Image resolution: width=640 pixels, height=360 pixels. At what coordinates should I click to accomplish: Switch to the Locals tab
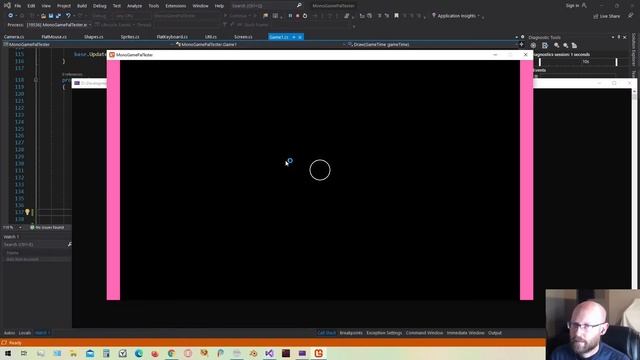(x=24, y=333)
